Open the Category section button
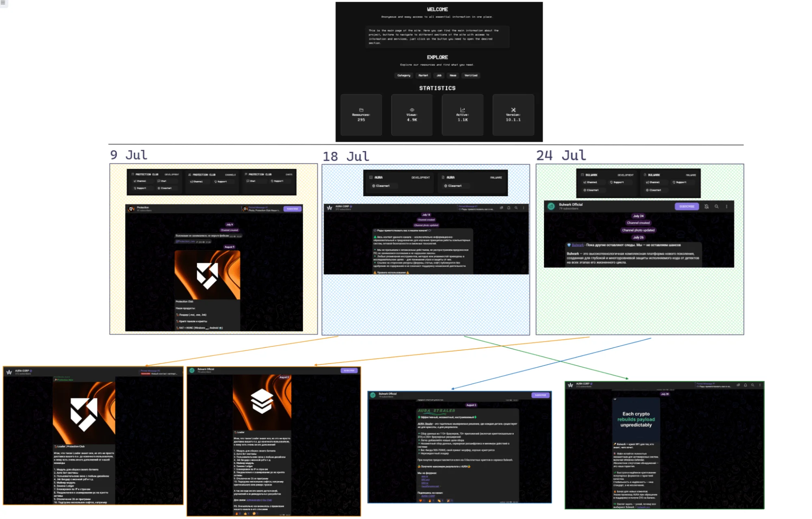 tap(404, 76)
